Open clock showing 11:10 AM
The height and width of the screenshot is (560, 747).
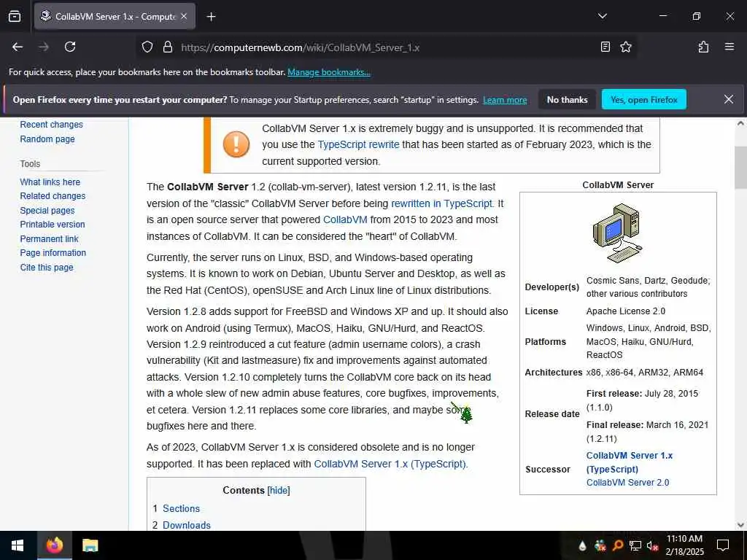[684, 545]
